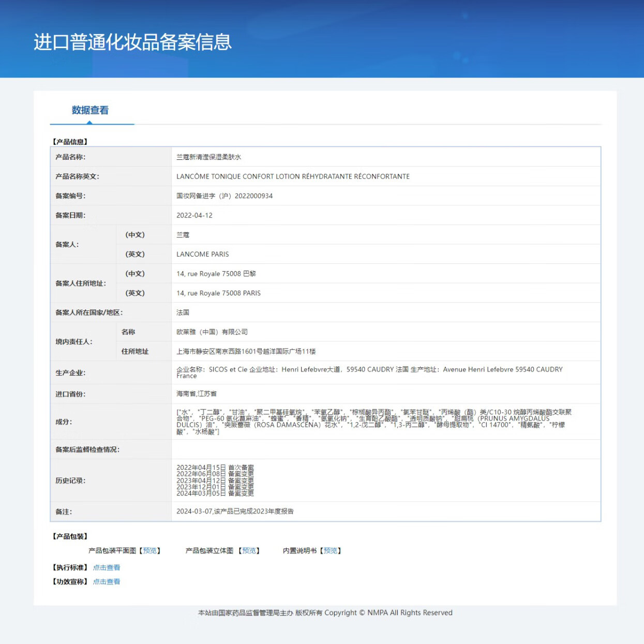The image size is (644, 644).
Task: Click the English product name LANCÔME TONIQUE CONFORT
Action: coord(293,176)
